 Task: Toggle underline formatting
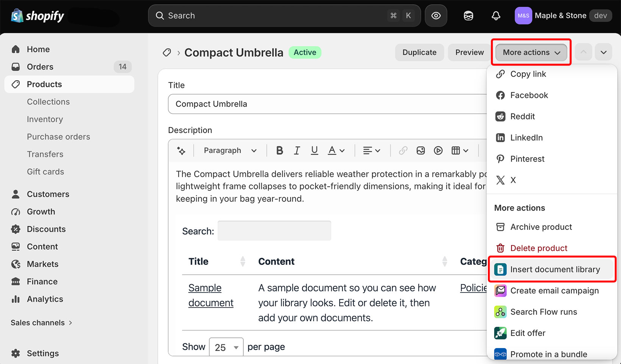pos(314,151)
